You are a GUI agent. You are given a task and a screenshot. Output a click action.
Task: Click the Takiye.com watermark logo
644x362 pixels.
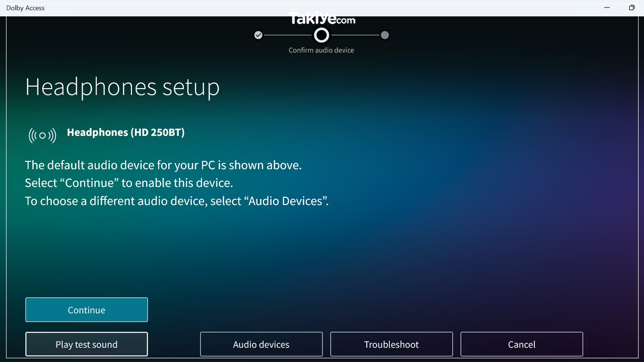tap(322, 19)
